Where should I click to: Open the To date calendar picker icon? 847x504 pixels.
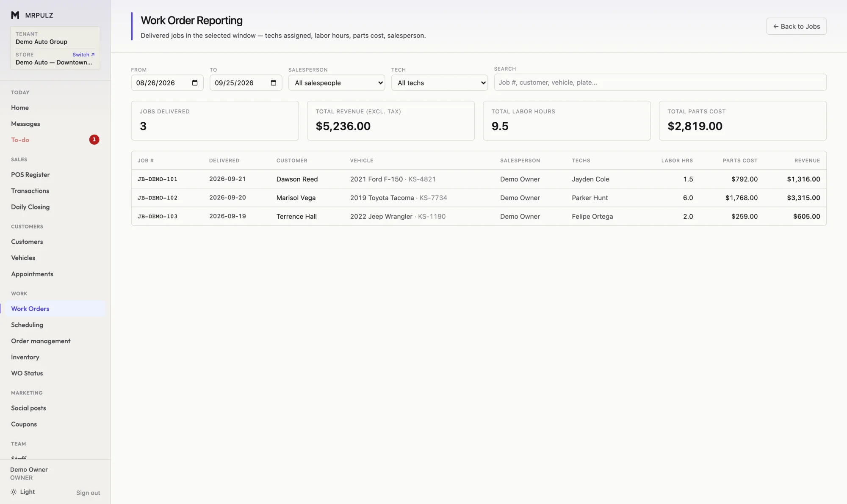(x=274, y=83)
